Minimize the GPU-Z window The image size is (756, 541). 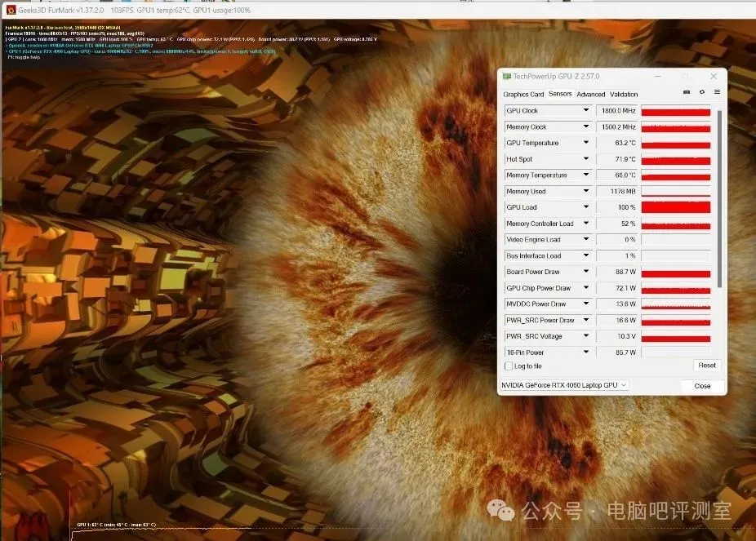658,76
